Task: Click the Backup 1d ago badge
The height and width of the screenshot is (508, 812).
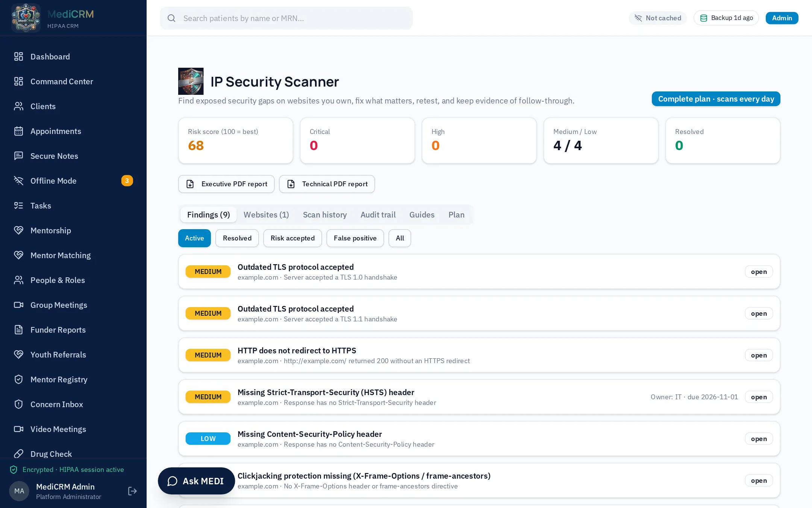Action: (x=726, y=18)
